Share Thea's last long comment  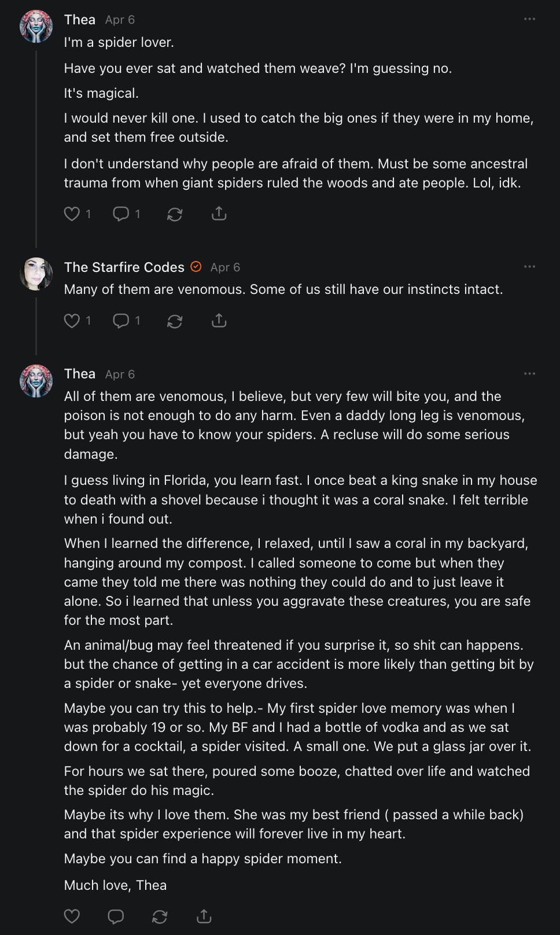pyautogui.click(x=204, y=916)
